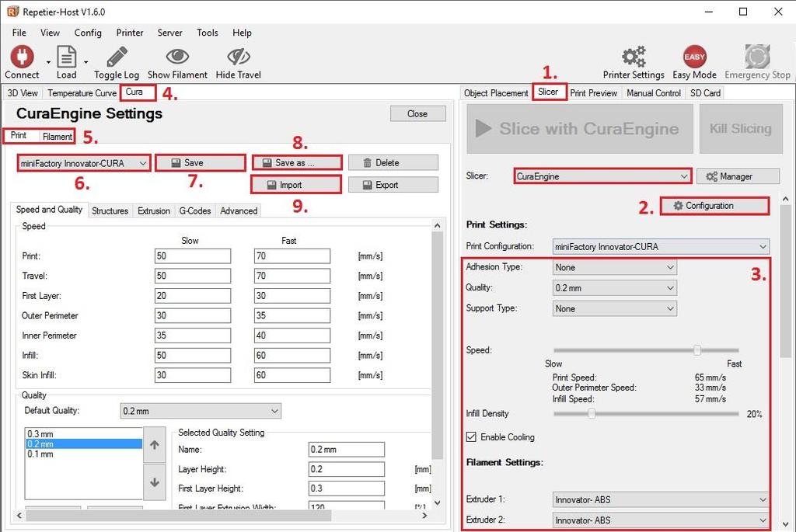This screenshot has width=796, height=532.
Task: Click the Kill Slicing button
Action: (x=741, y=128)
